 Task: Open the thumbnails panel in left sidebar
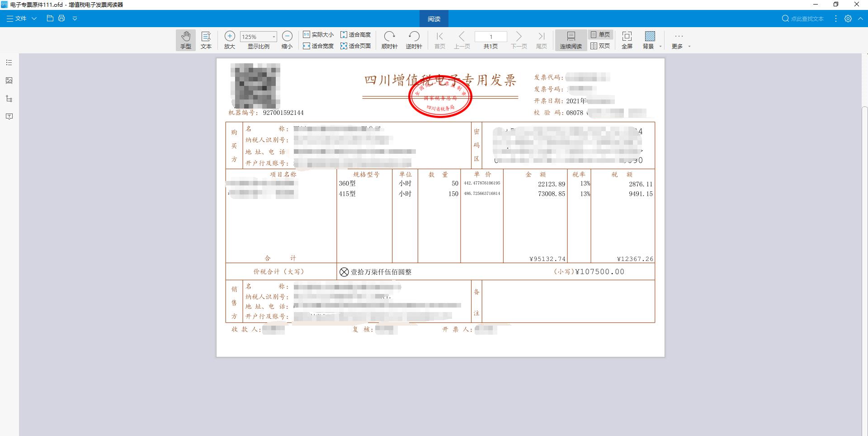[x=9, y=81]
